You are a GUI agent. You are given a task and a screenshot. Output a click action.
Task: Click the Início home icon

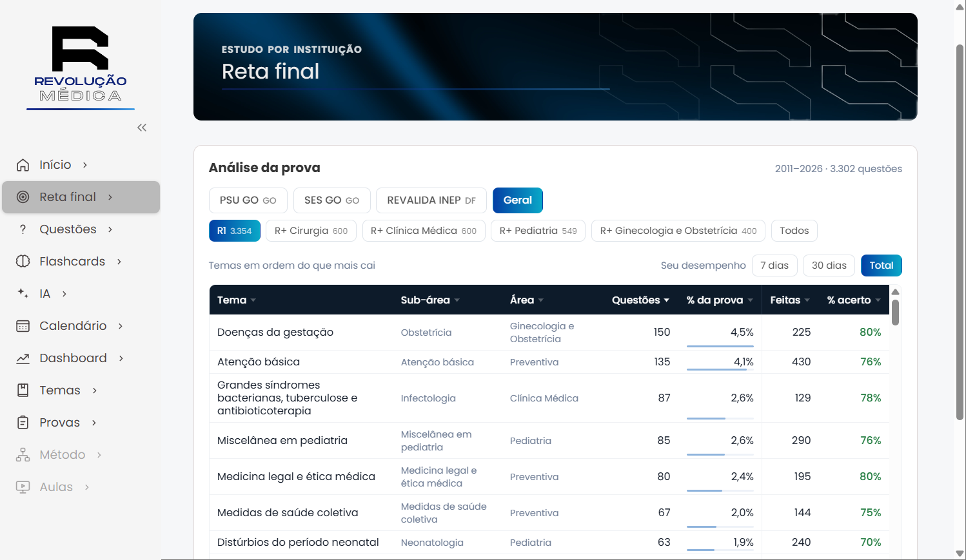coord(23,165)
